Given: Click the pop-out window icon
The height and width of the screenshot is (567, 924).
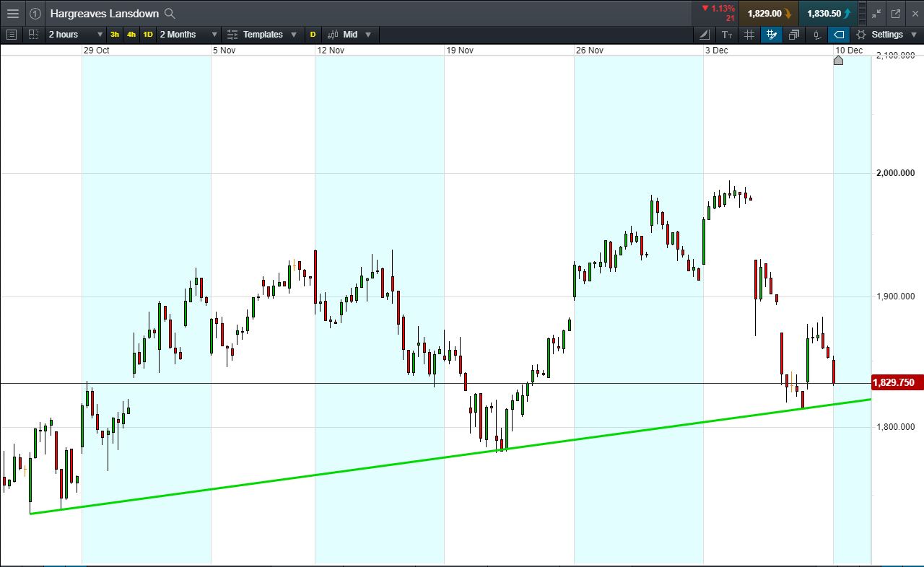Looking at the screenshot, I should [896, 13].
